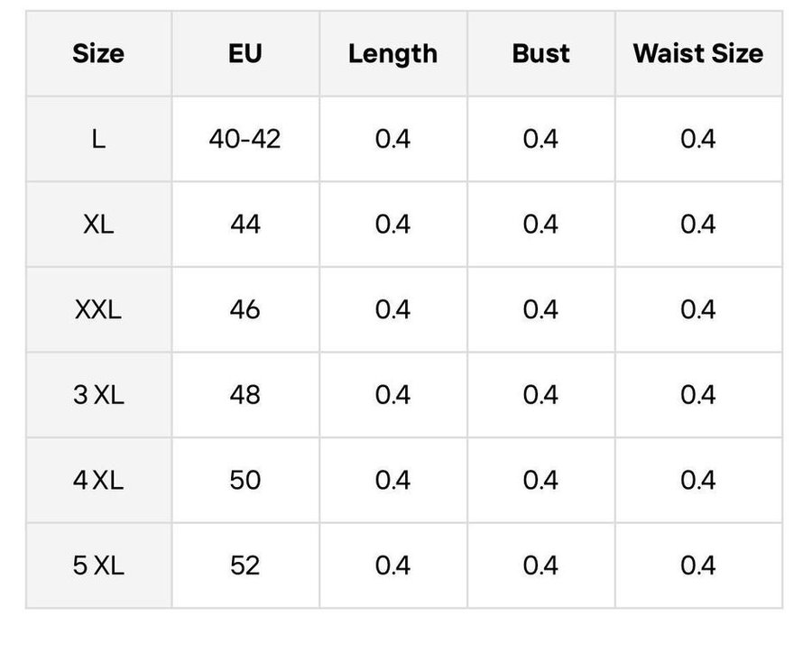Image resolution: width=812 pixels, height=662 pixels.
Task: Click the EU value 46 cell
Action: [245, 309]
